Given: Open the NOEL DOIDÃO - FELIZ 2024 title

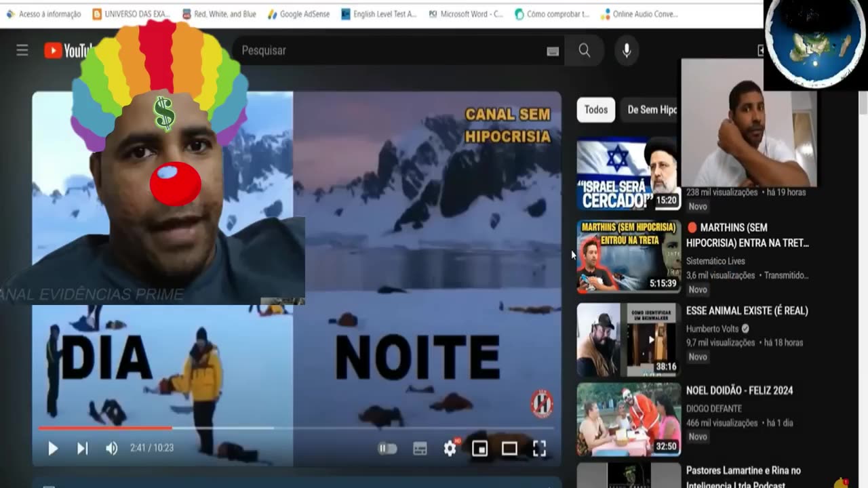Looking at the screenshot, I should click(x=739, y=390).
